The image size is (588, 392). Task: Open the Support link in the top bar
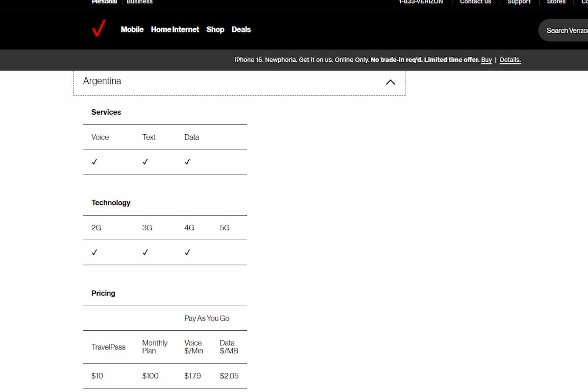(519, 2)
